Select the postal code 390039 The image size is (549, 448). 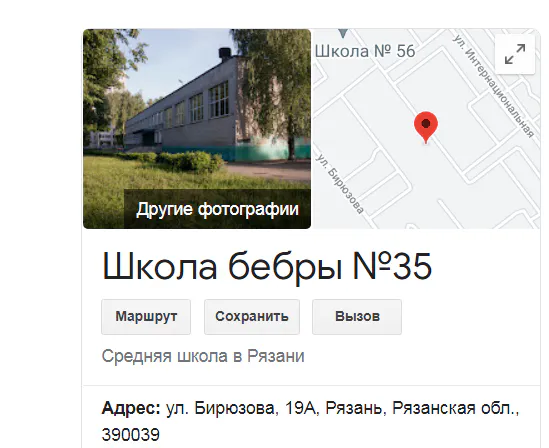coord(131,435)
